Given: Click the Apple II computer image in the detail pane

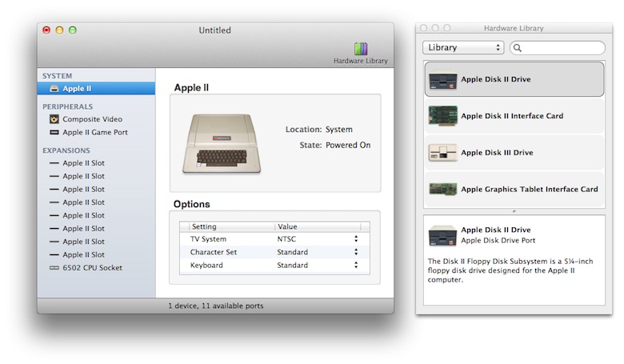Looking at the screenshot, I should 222,144.
